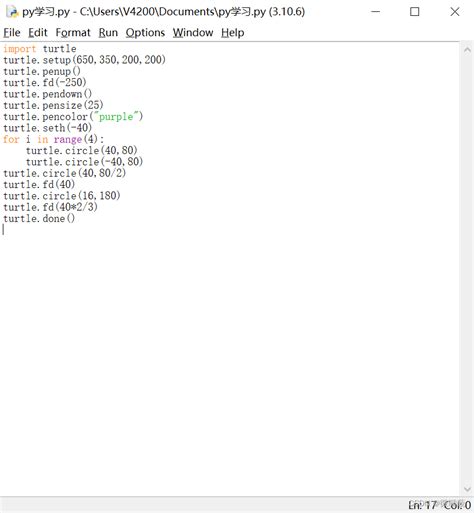Place cursor at turtle.done() line
This screenshot has height=513, width=474.
pos(39,219)
